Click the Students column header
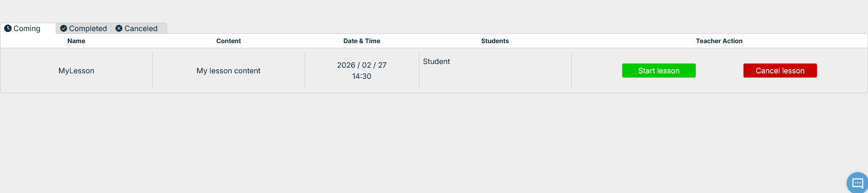This screenshot has height=193, width=868. coord(495,41)
